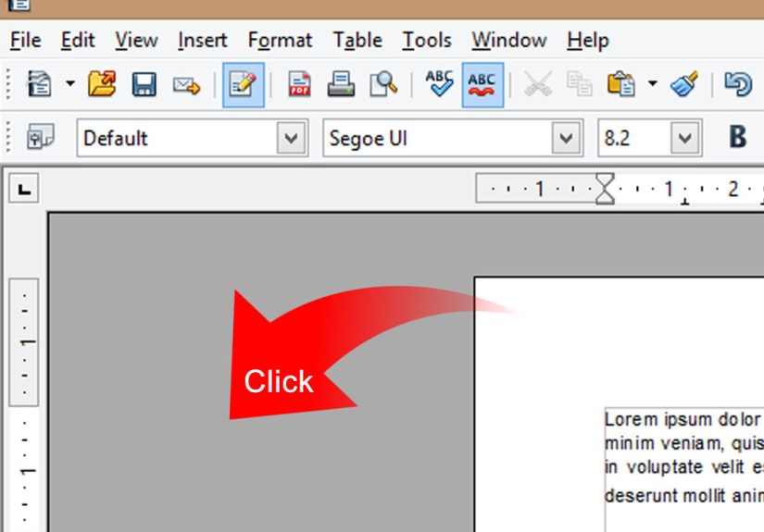Click the Cut scissors icon
This screenshot has height=532, width=764.
click(x=538, y=83)
